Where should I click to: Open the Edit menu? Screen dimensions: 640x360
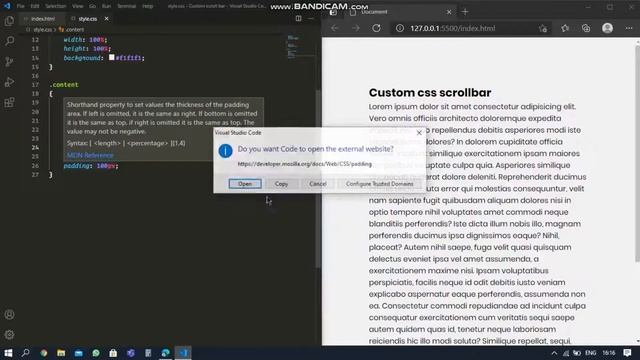[35, 6]
